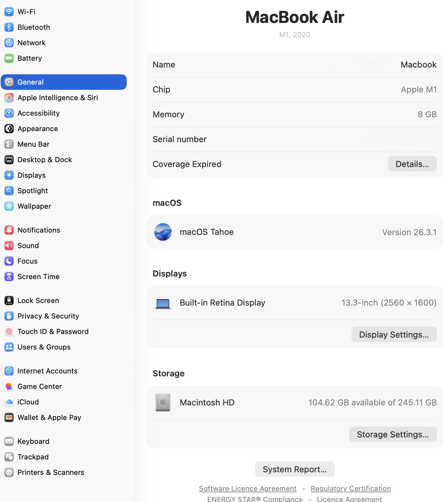The image size is (448, 502).
Task: Open Users & Groups icon
Action: (9, 347)
